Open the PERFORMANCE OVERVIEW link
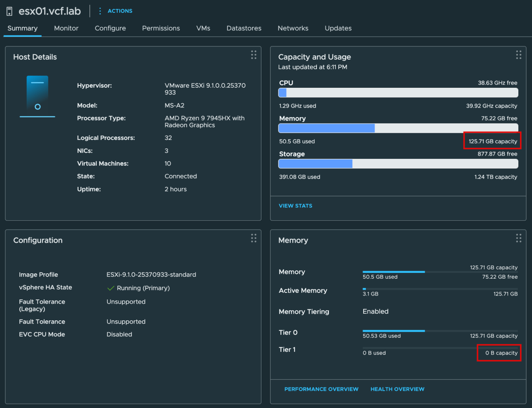The width and height of the screenshot is (532, 408). click(x=321, y=389)
